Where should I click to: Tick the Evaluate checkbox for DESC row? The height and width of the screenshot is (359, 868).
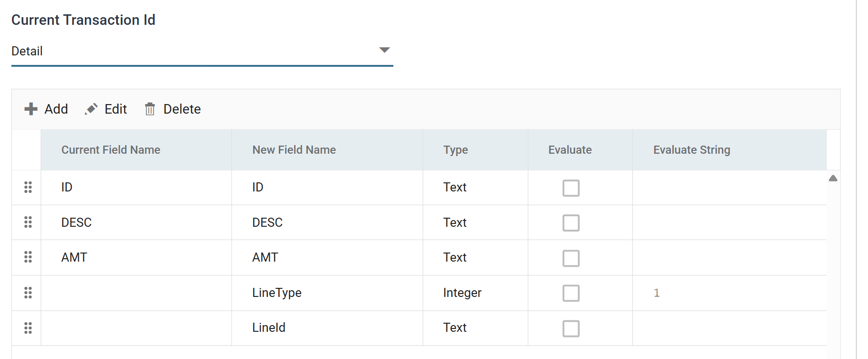tap(571, 223)
